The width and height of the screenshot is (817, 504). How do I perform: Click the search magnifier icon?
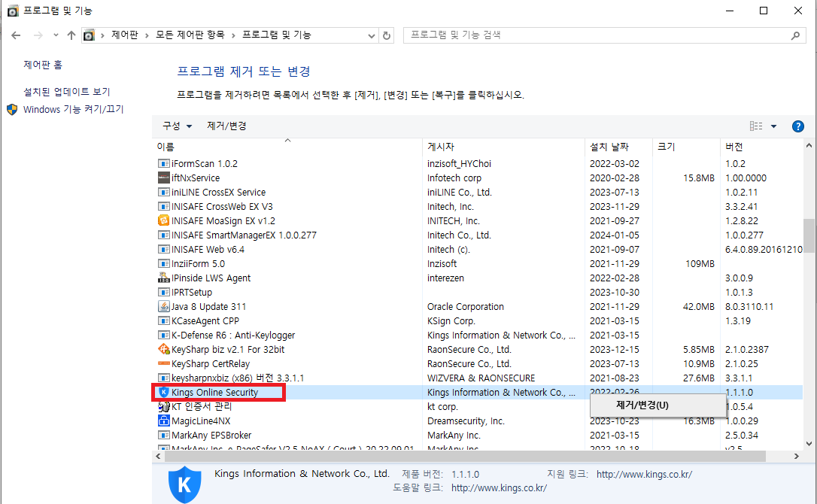point(795,35)
